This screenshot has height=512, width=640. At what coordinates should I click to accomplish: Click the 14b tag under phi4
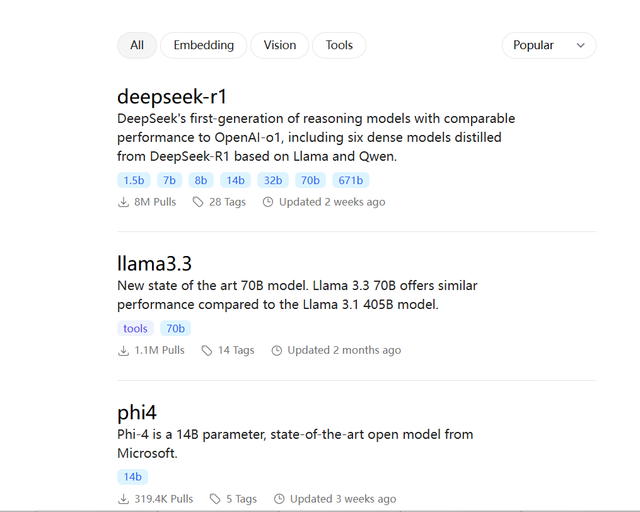[133, 477]
